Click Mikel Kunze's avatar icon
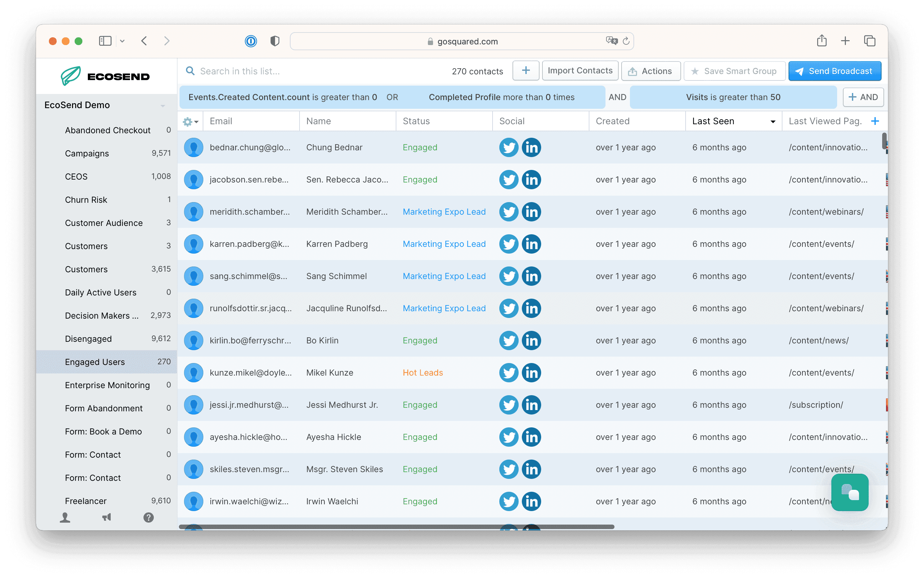The width and height of the screenshot is (924, 578). tap(193, 372)
